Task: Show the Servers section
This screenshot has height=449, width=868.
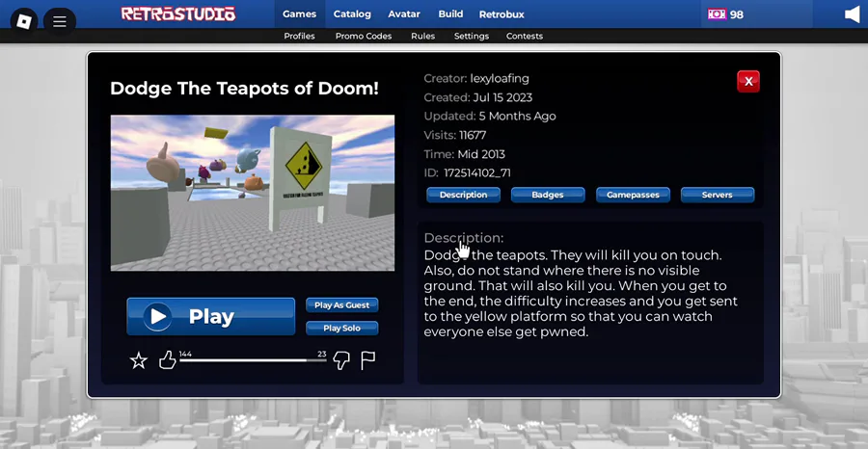Action: (x=718, y=195)
